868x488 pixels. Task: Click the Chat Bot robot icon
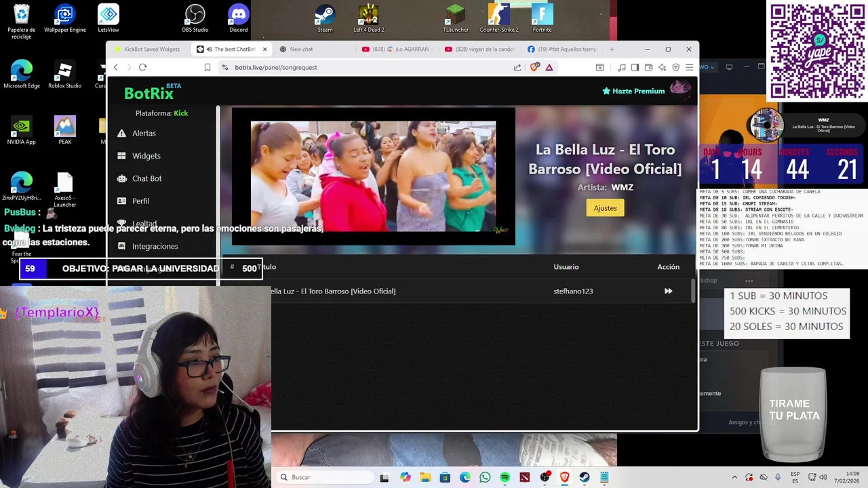(x=122, y=178)
